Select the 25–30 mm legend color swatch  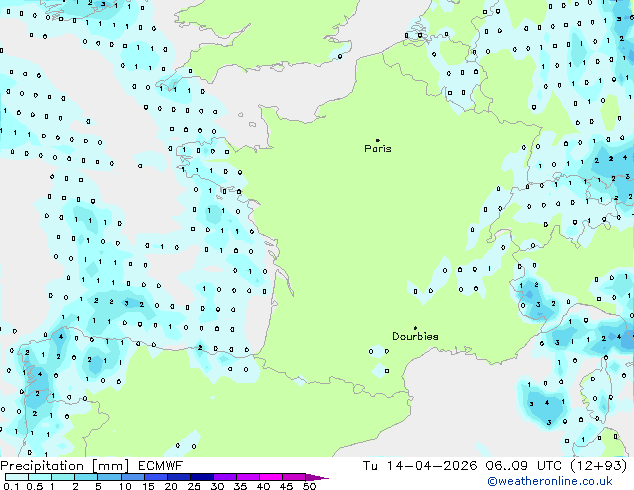pyautogui.click(x=202, y=477)
